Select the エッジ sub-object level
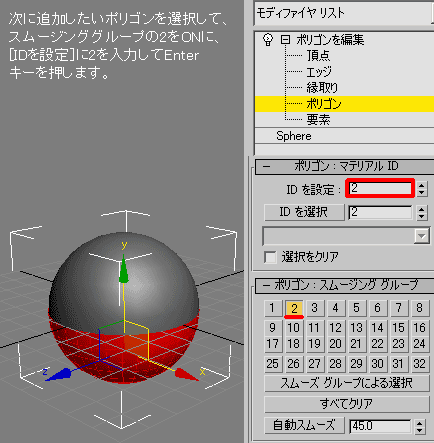 [319, 72]
